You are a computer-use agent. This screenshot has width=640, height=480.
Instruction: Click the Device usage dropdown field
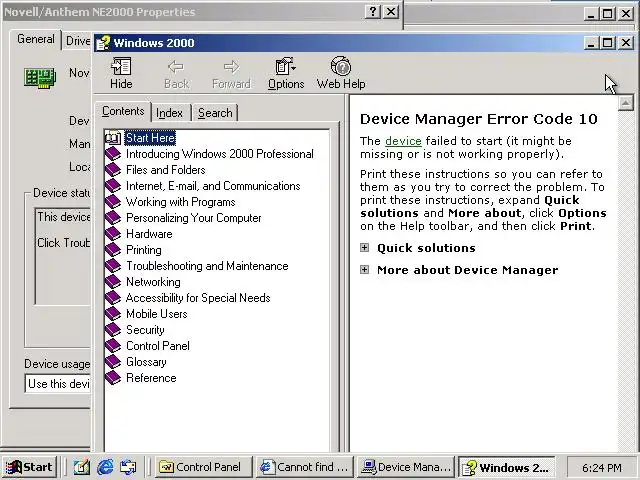coord(58,384)
